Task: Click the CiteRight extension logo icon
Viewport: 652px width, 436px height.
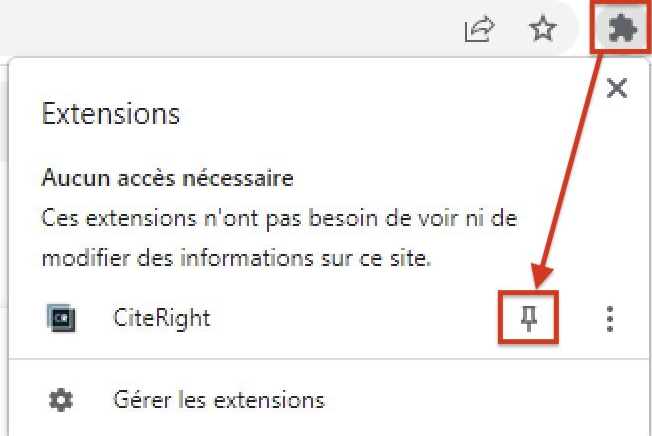Action: 61,318
